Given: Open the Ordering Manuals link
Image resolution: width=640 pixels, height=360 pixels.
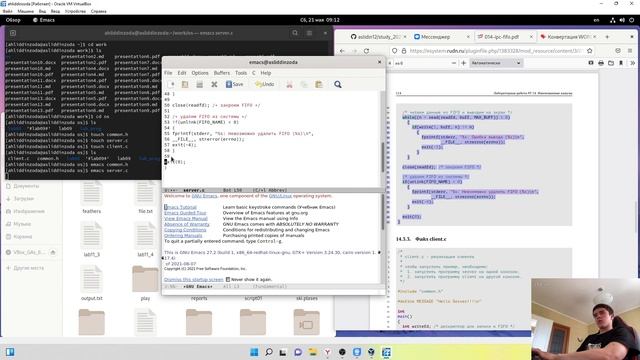Looking at the screenshot, I should [183, 236].
